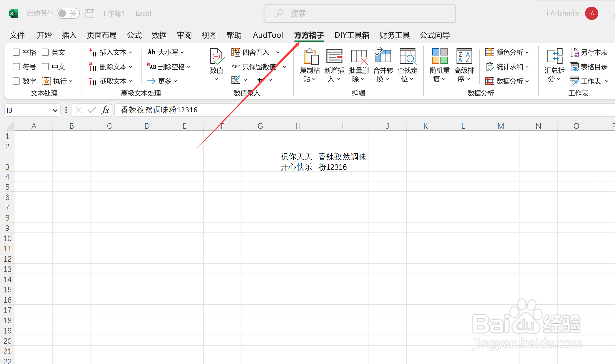The width and height of the screenshot is (615, 364).
Task: Click the search magnifier icon
Action: pos(279,13)
